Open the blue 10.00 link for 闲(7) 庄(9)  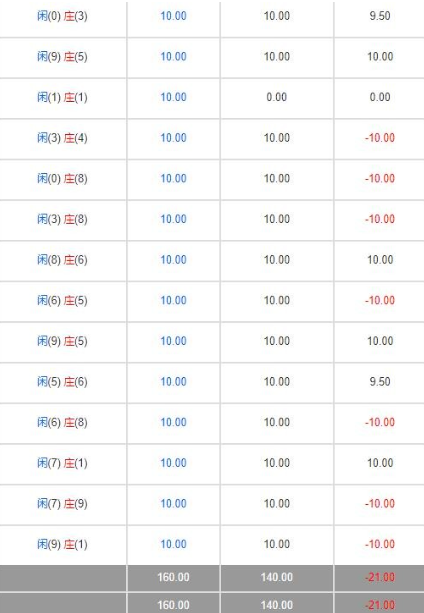173,504
